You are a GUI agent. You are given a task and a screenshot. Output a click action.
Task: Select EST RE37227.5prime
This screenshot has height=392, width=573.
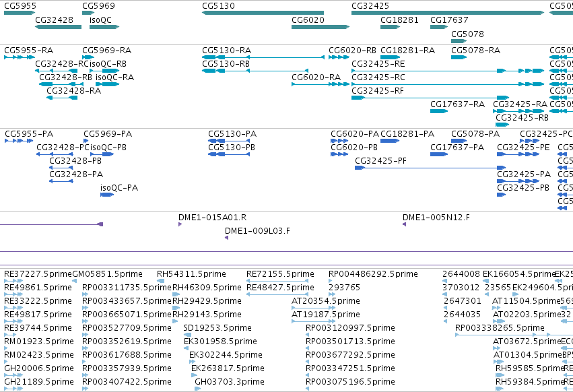click(x=38, y=274)
